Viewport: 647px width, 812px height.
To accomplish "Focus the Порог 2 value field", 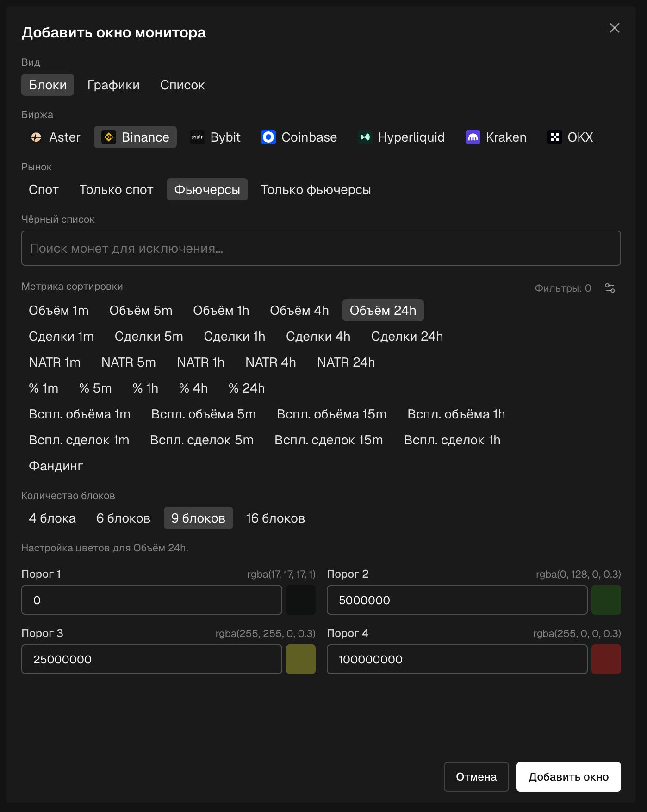I will [457, 600].
